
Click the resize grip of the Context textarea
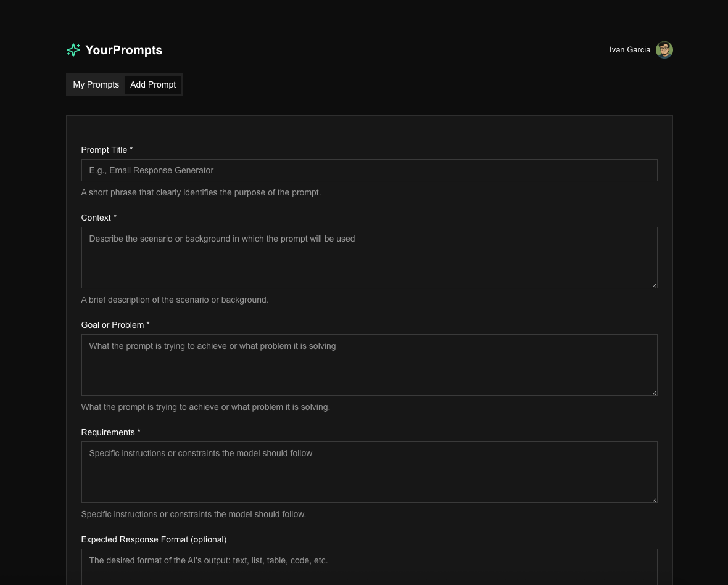tap(655, 284)
